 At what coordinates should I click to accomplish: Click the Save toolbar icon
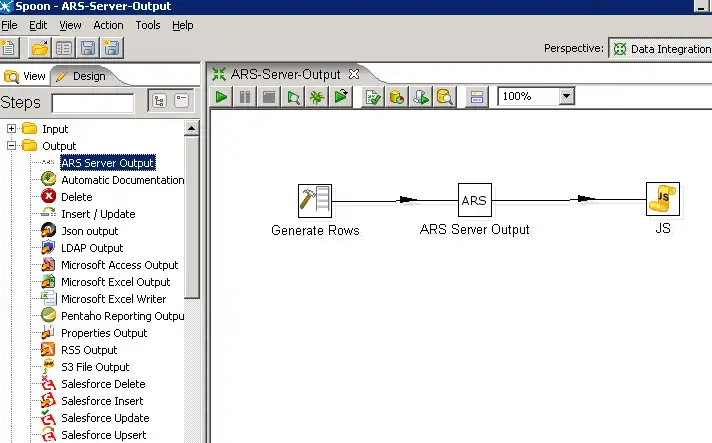tap(88, 48)
